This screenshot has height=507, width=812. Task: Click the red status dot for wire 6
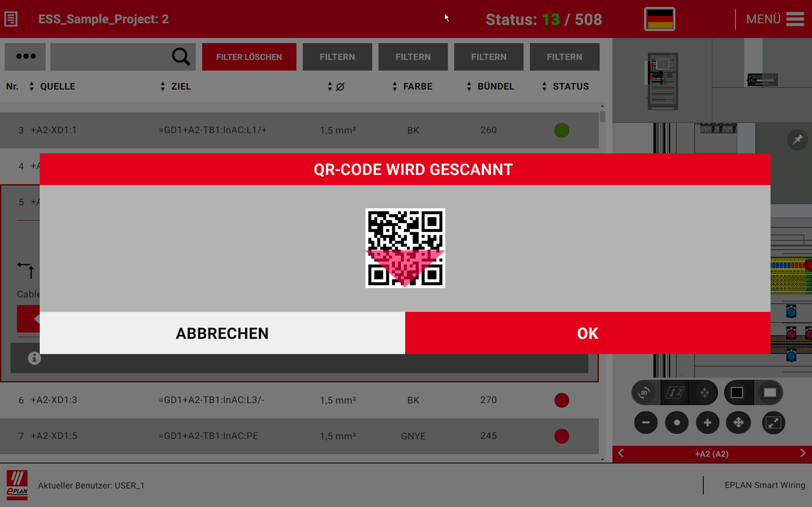click(x=562, y=400)
